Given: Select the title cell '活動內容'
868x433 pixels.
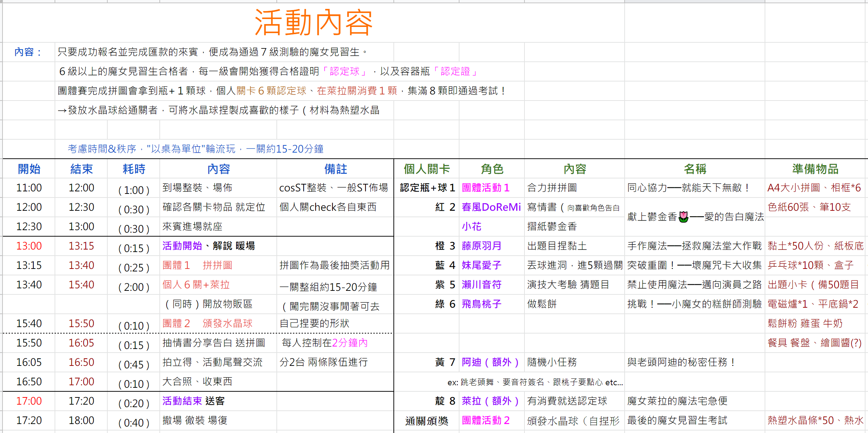Looking at the screenshot, I should tap(314, 23).
